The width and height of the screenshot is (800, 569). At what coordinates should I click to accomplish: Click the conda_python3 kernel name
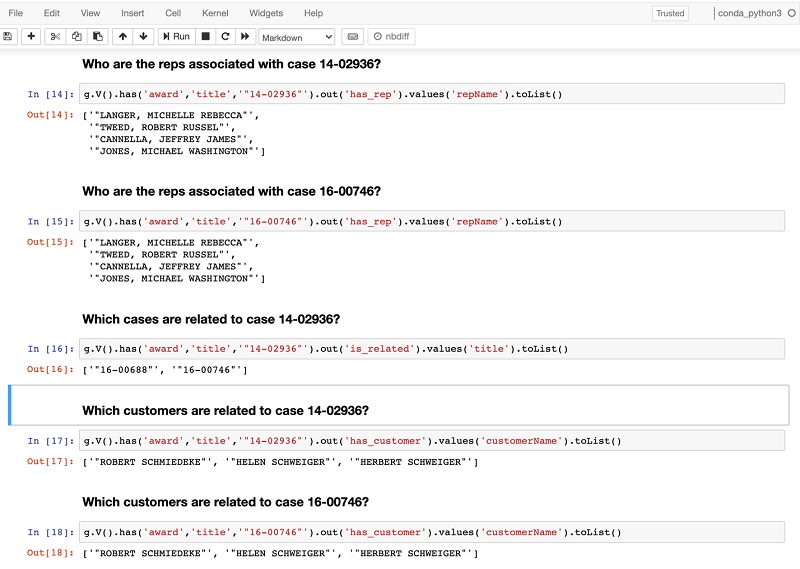pyautogui.click(x=749, y=13)
